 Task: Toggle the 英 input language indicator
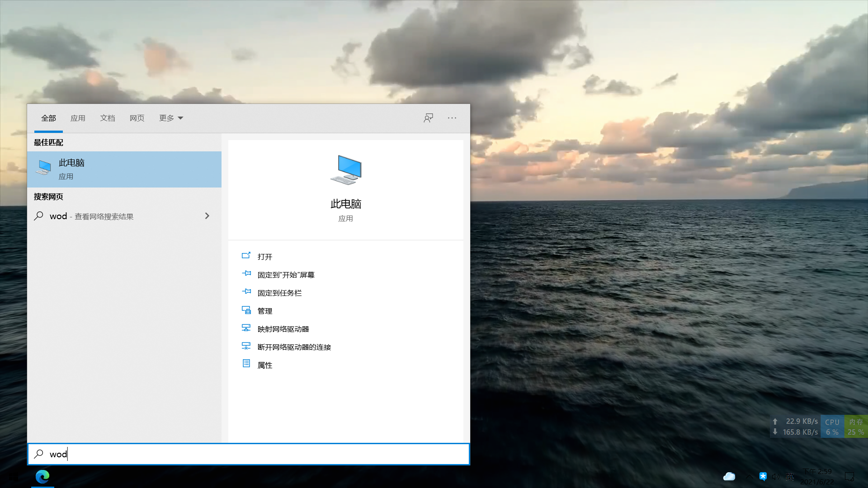tap(790, 476)
